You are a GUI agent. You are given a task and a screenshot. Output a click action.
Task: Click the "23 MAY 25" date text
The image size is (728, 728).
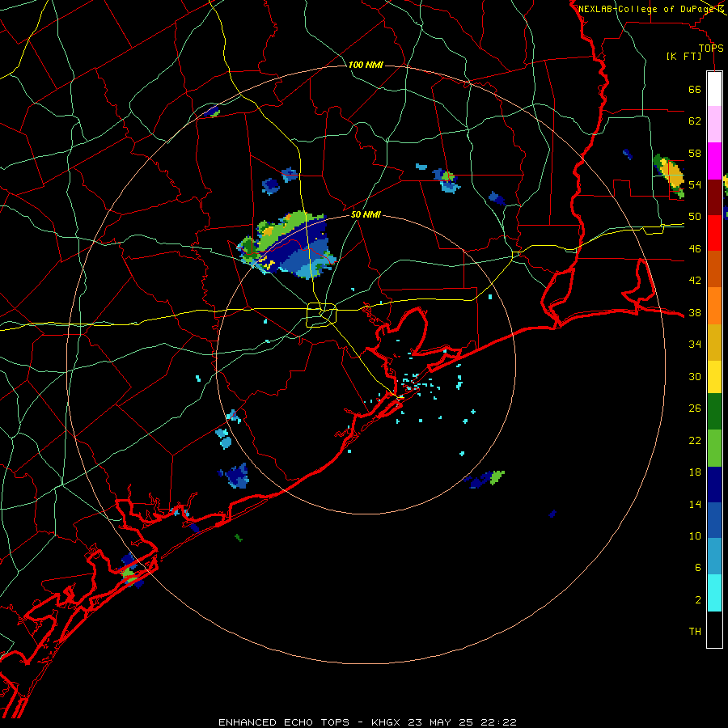442,722
